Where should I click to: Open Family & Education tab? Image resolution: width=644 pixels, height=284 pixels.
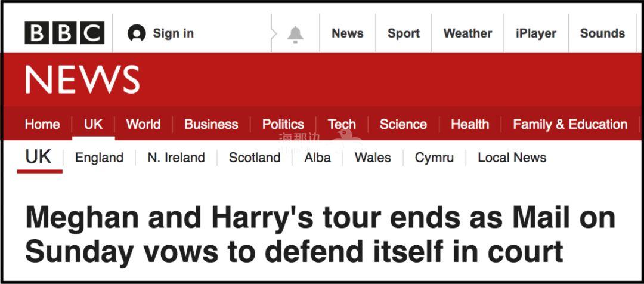570,124
